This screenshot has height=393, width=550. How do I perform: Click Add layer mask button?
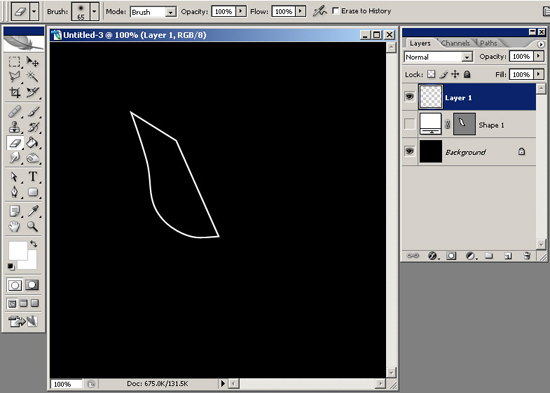[x=451, y=256]
